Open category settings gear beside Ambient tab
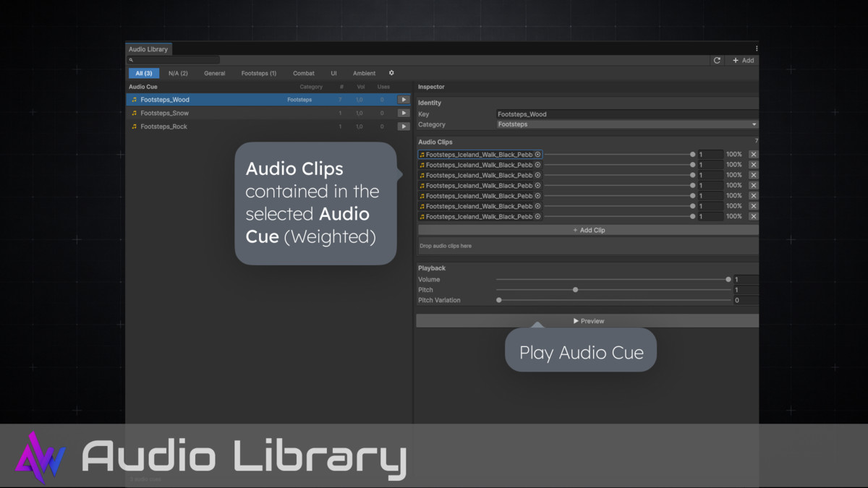868x488 pixels. pos(391,73)
